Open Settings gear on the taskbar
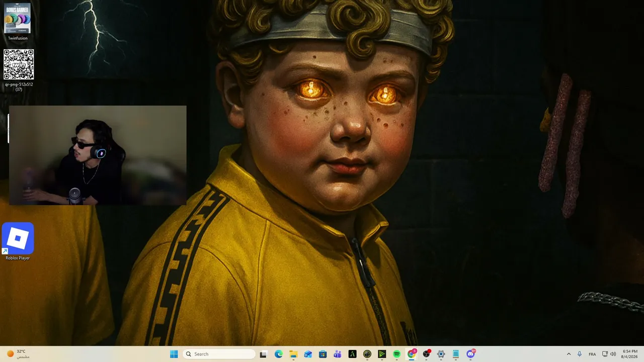This screenshot has width=644, height=362. (441, 354)
